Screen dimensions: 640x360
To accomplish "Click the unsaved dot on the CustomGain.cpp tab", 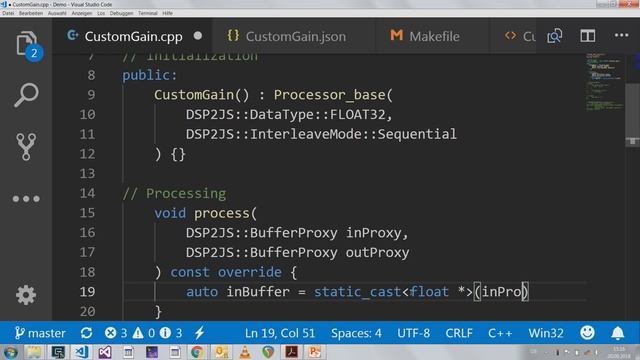I will [198, 36].
